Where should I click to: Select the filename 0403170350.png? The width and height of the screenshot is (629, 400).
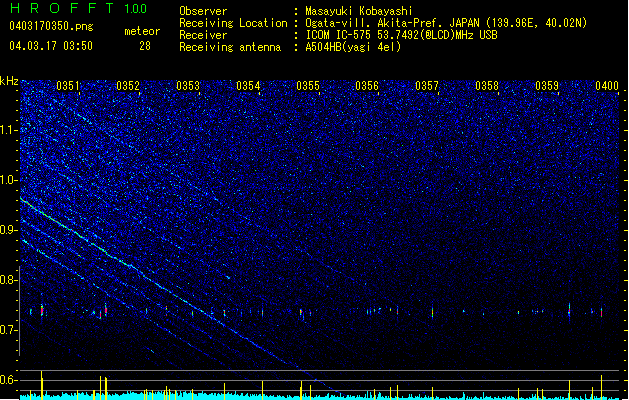coord(51,26)
